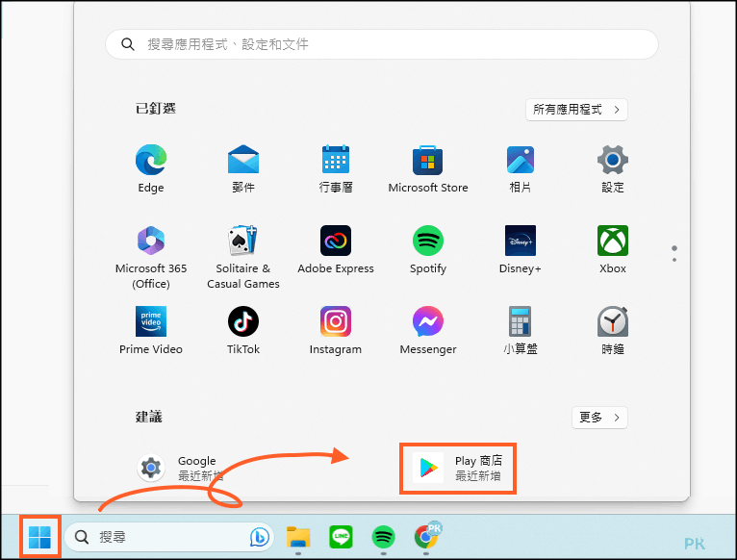Open Solitaire & Casual Games
The height and width of the screenshot is (560, 737).
[243, 257]
